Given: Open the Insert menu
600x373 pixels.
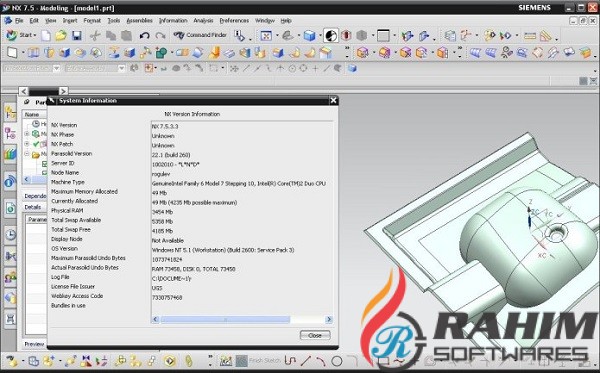Looking at the screenshot, I should (70, 21).
